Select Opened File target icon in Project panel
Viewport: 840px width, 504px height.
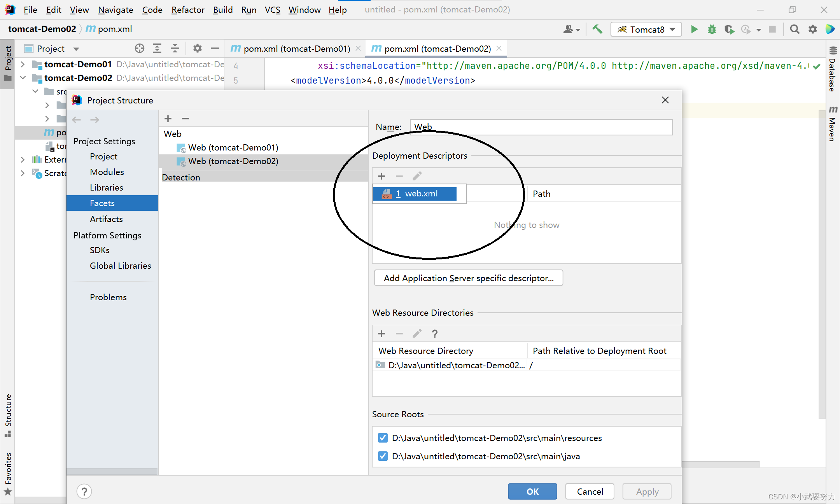point(139,48)
